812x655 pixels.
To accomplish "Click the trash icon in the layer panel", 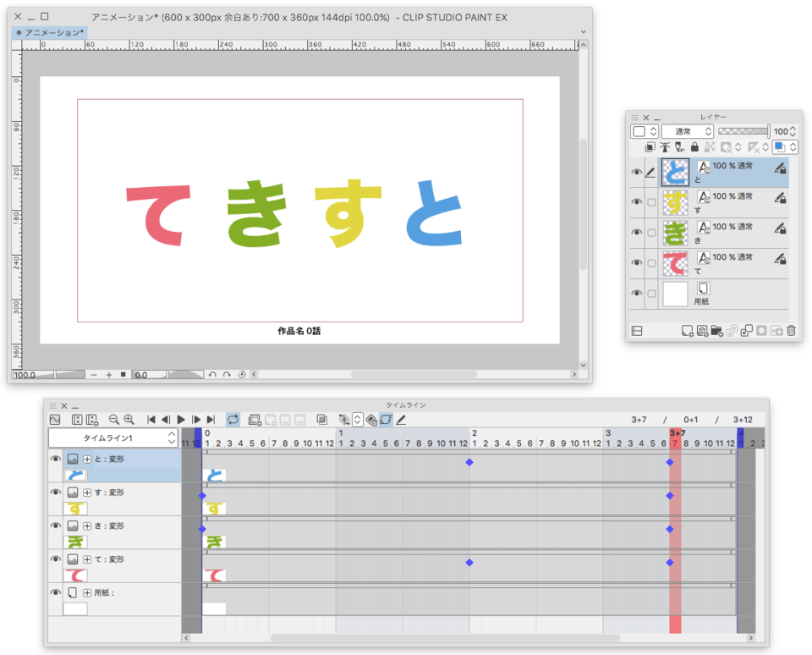I will pos(791,331).
